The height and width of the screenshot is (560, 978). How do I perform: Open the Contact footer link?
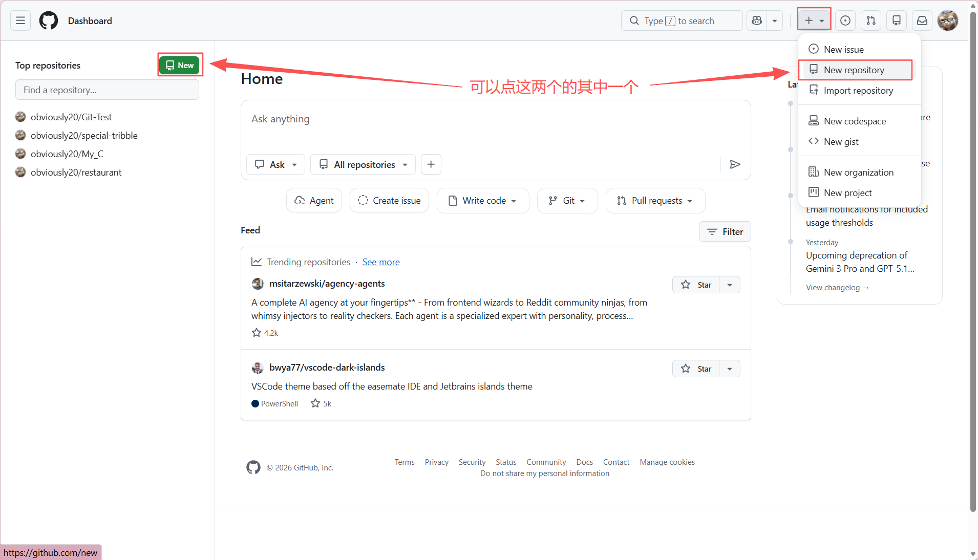tap(616, 462)
